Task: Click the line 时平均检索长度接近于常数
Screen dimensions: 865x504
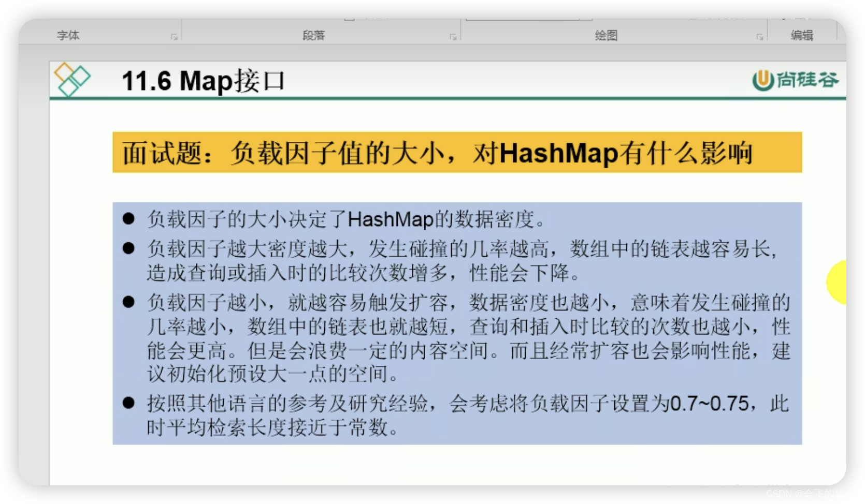Action: tap(272, 427)
